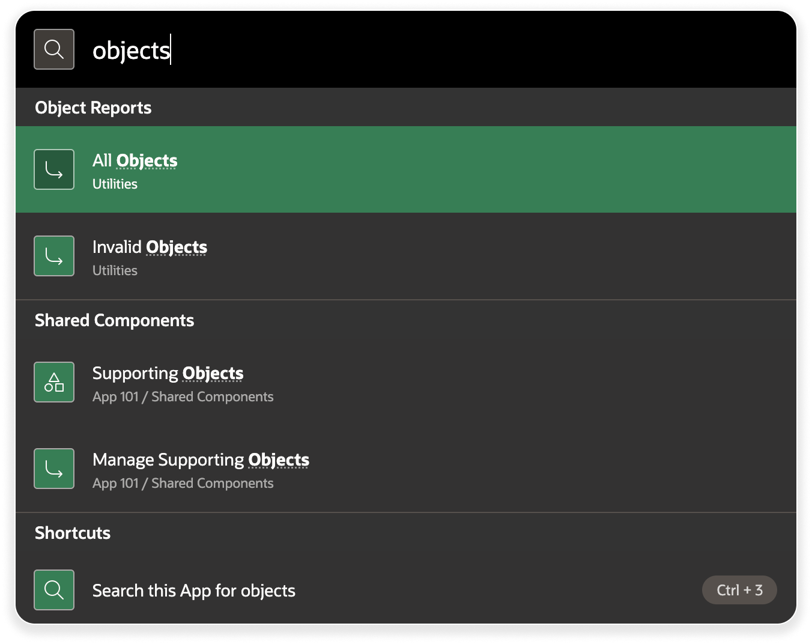Click the Object Reports section header

tap(93, 108)
